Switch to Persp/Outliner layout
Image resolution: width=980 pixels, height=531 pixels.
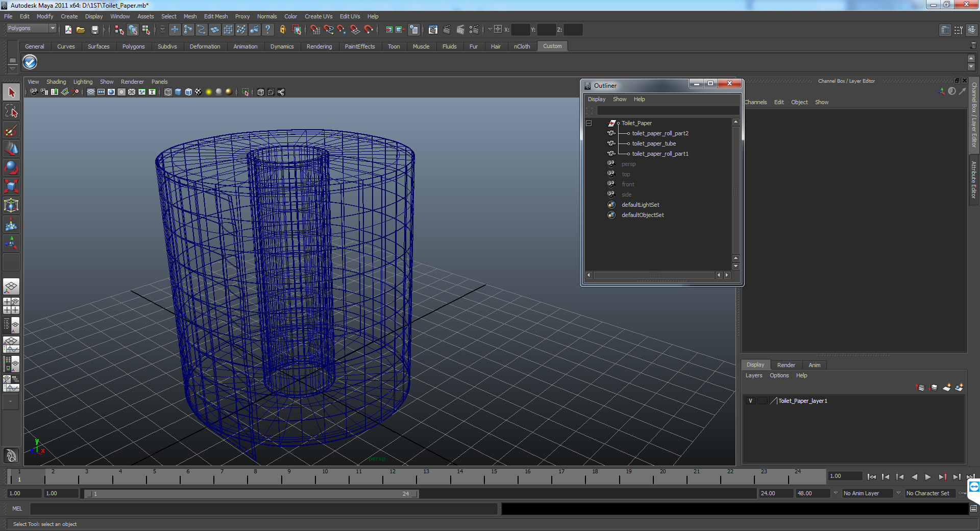pos(11,325)
